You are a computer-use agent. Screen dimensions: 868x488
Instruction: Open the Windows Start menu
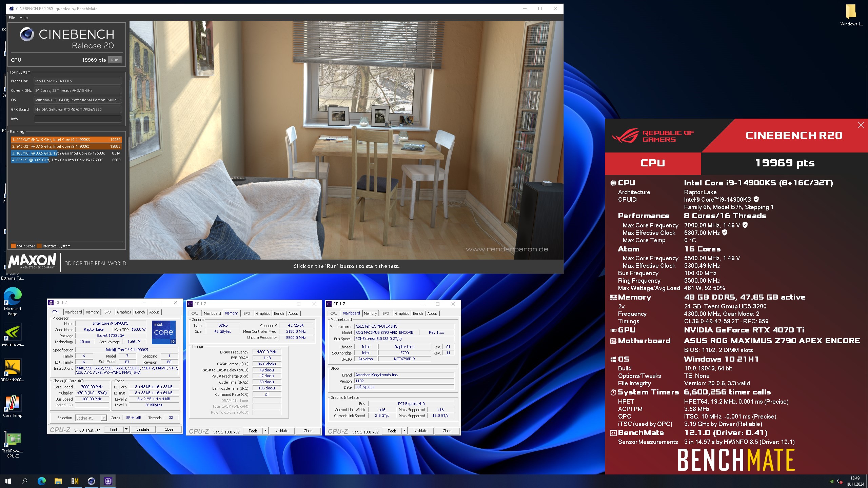(8, 481)
